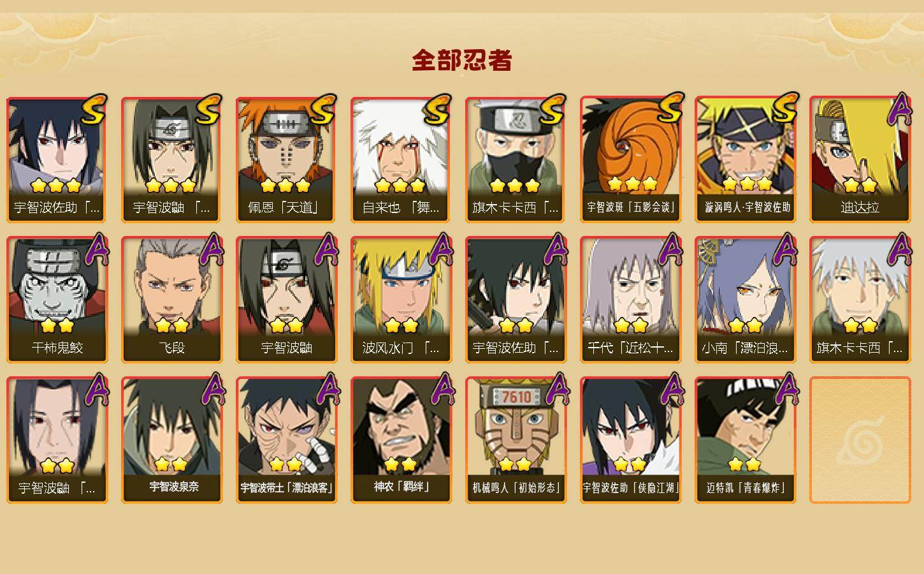Open the 宇智波佐助「侠隐江湖」 card
This screenshot has width=924, height=574.
630,440
